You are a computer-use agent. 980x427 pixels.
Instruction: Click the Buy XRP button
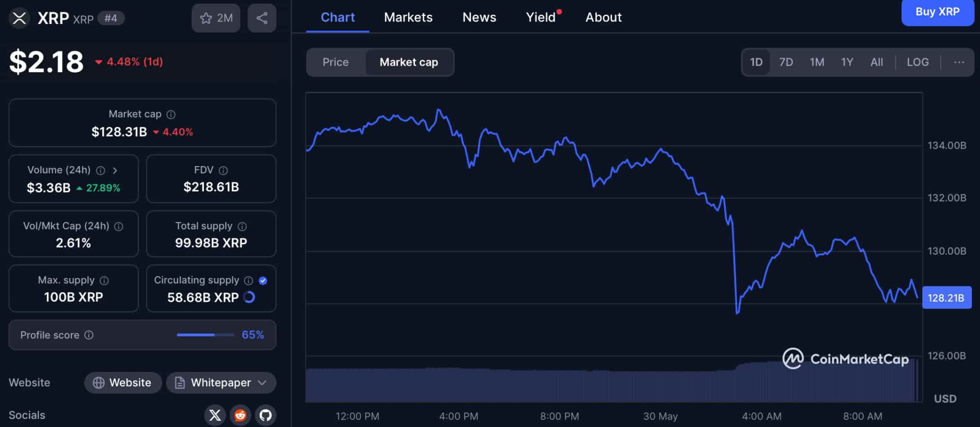(937, 12)
